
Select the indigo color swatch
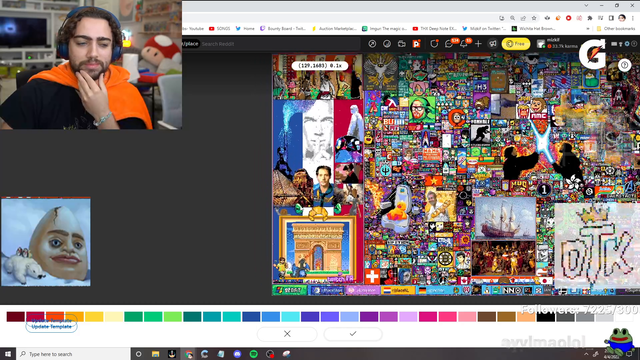coord(310,316)
